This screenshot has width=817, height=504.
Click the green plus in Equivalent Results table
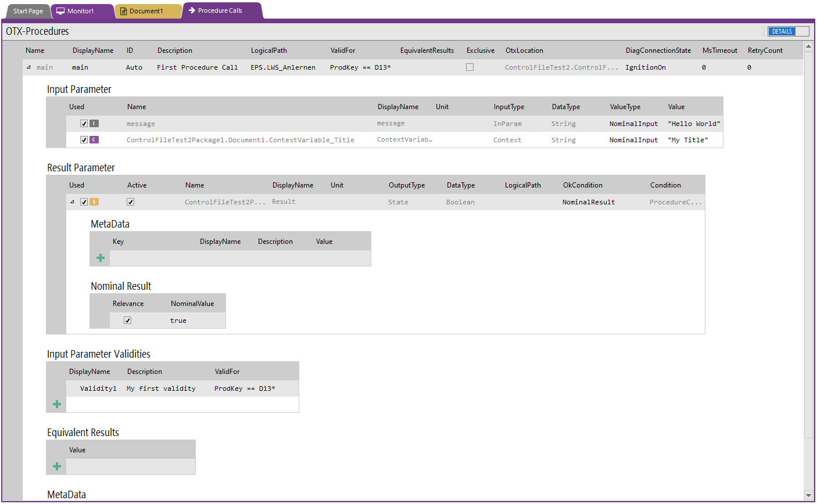56,466
